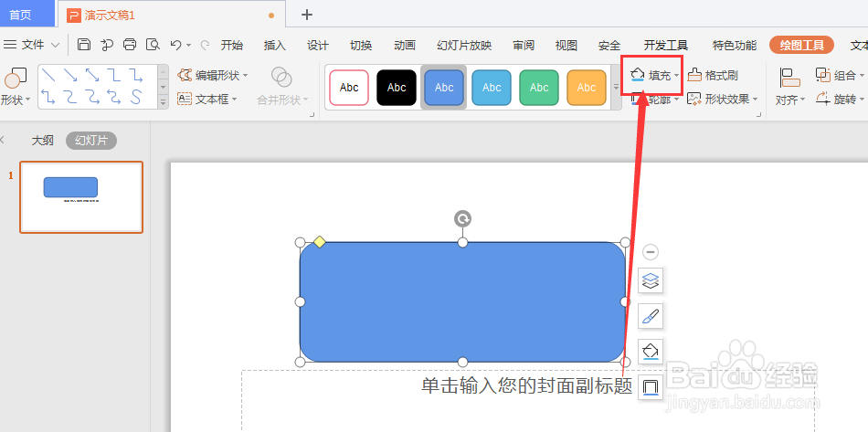Select the S-shaped curve in shape gallery
The image size is (868, 432).
coord(135,98)
